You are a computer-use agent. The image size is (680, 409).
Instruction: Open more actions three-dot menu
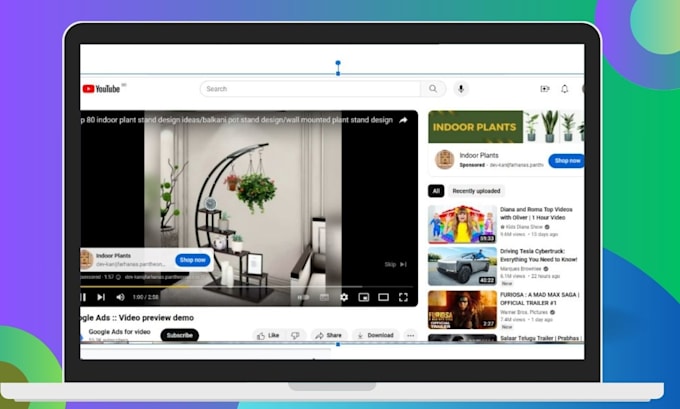[x=411, y=335]
